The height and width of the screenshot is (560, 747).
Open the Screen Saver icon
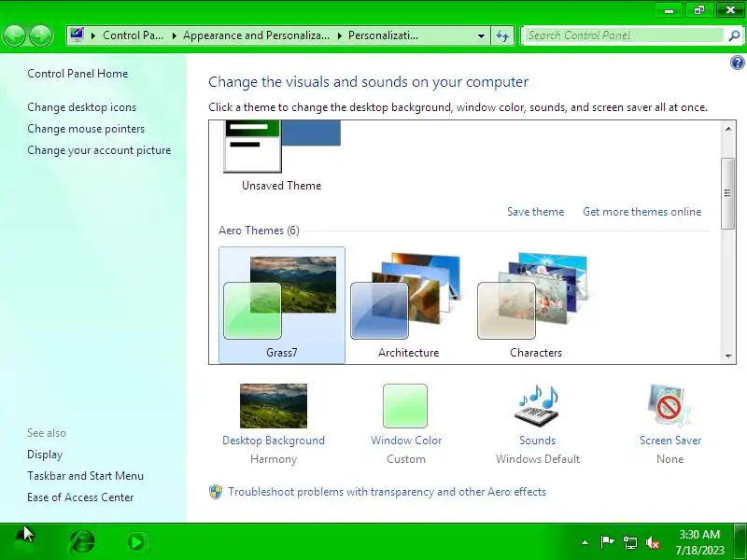(669, 405)
